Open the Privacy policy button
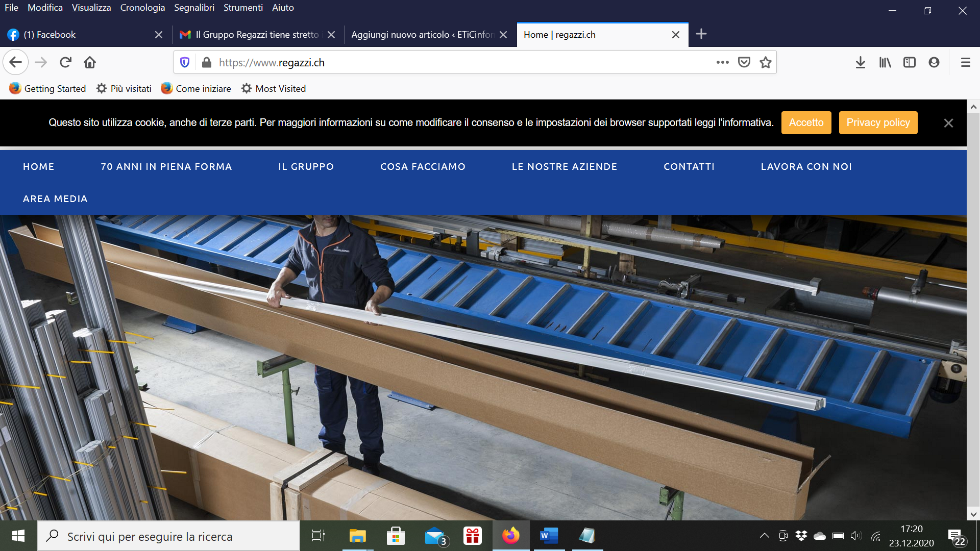The image size is (980, 551). 878,122
